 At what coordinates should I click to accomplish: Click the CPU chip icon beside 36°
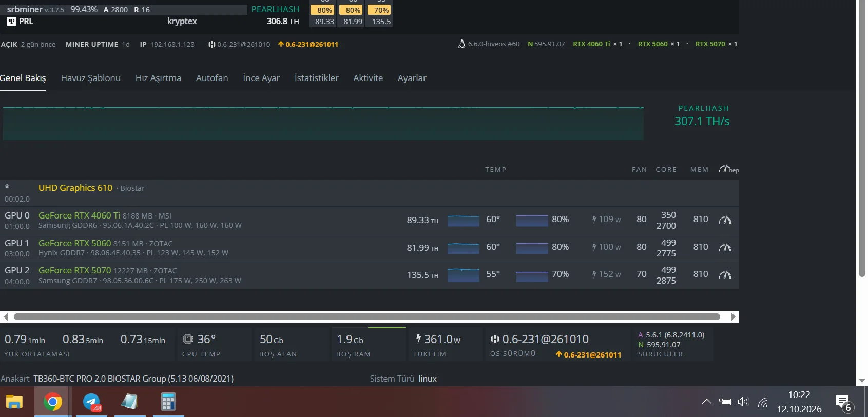[x=188, y=339]
